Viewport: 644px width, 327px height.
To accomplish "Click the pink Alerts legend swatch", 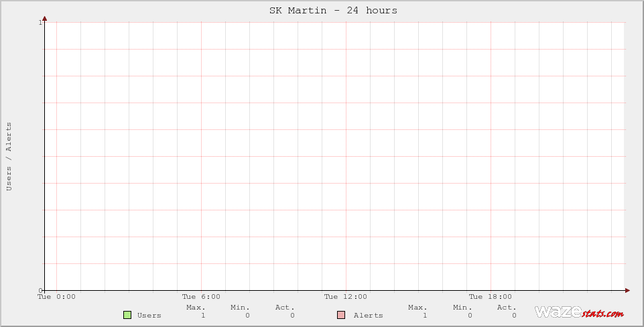I will (x=341, y=315).
